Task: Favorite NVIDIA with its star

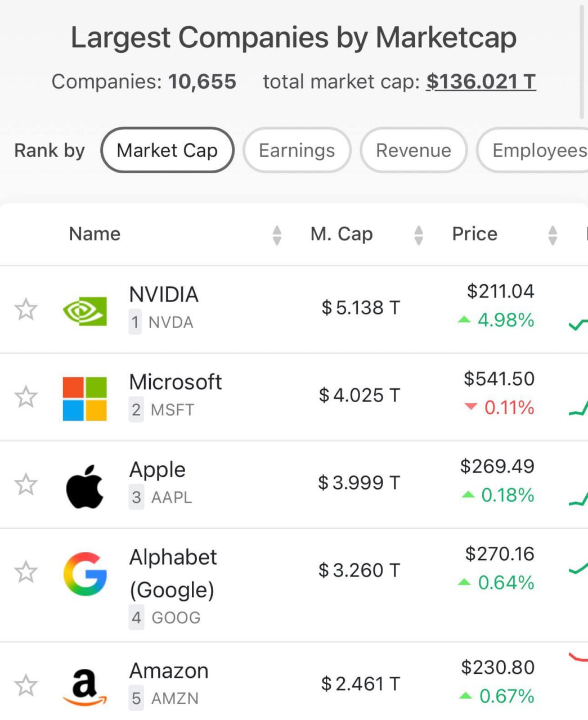Action: [x=26, y=309]
